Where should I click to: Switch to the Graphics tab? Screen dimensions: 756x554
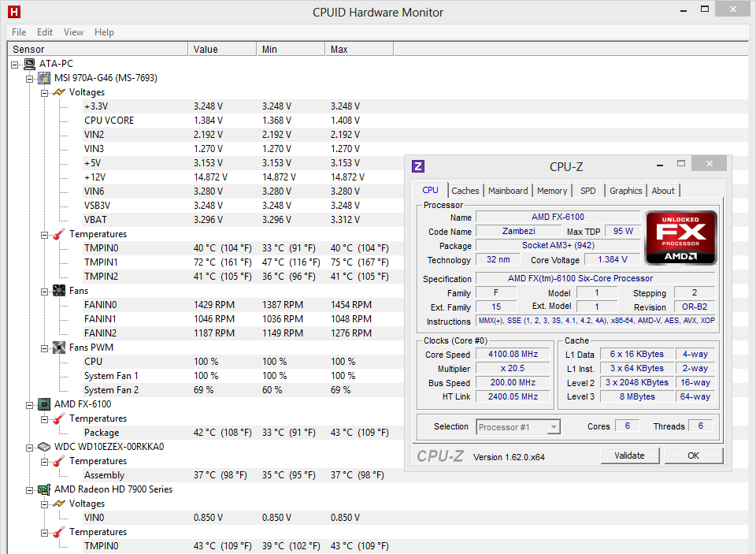point(626,191)
